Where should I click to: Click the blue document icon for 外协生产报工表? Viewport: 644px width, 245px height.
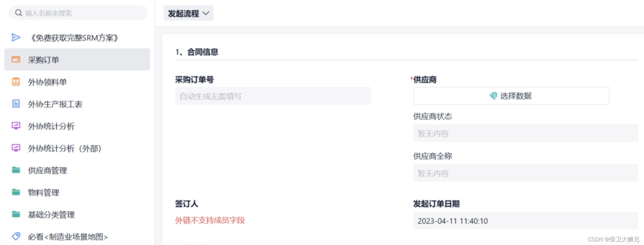[16, 103]
